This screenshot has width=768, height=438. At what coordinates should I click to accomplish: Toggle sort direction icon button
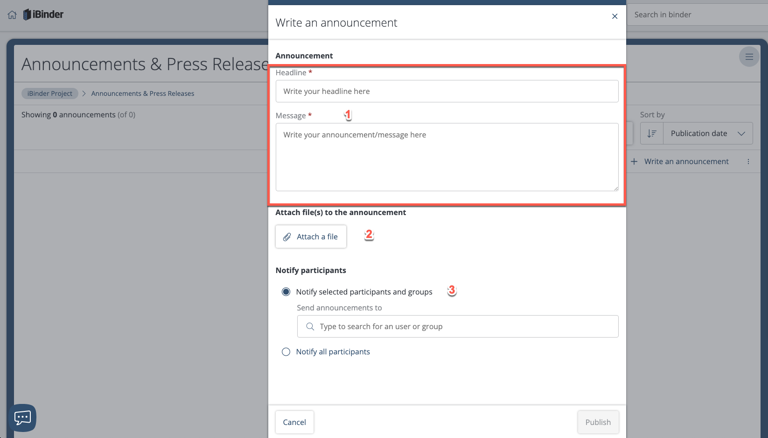pyautogui.click(x=652, y=134)
